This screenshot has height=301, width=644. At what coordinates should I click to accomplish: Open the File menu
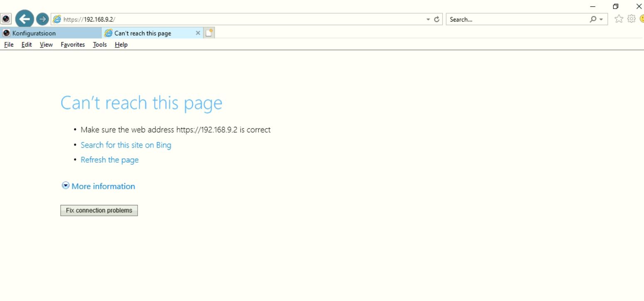coord(9,44)
